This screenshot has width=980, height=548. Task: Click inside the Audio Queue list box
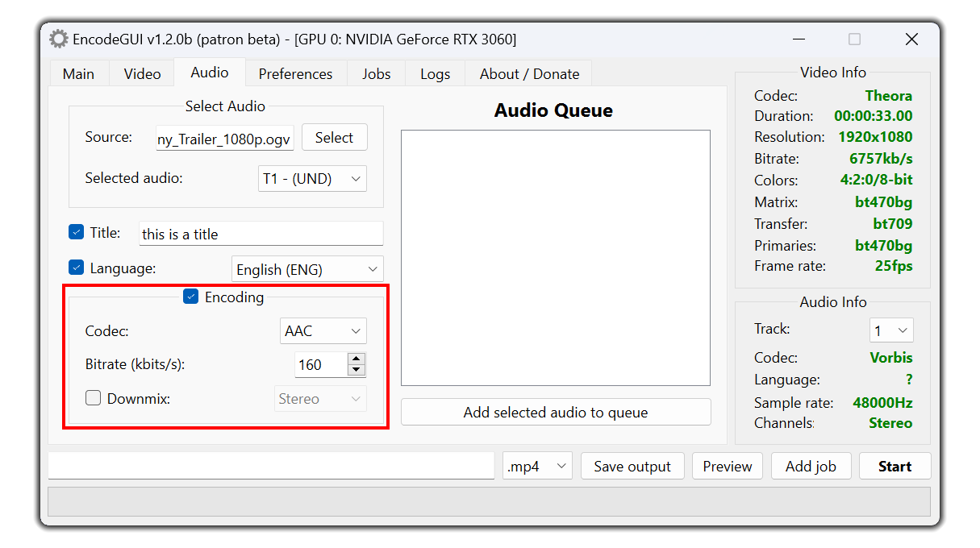point(556,258)
